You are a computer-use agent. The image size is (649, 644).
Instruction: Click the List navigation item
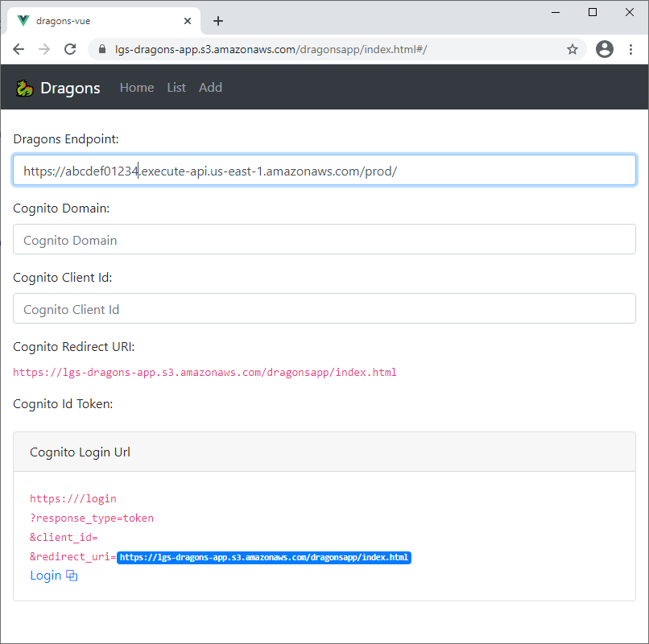[x=176, y=87]
